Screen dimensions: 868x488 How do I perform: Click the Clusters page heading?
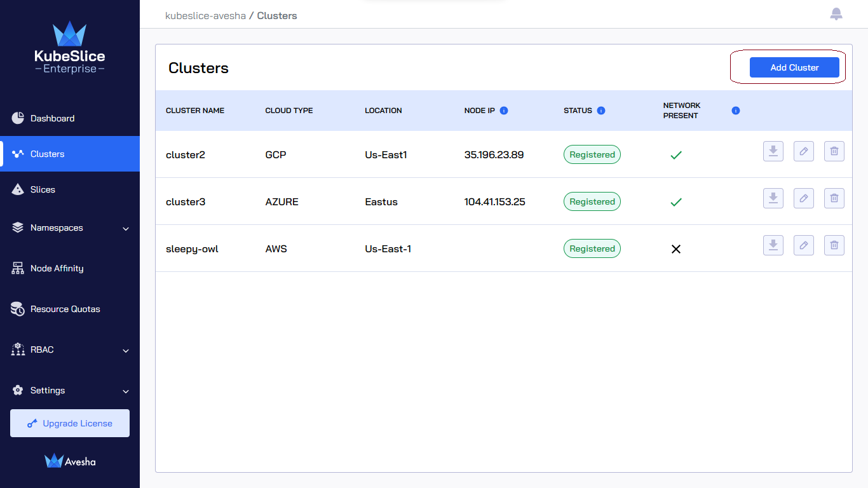tap(198, 68)
